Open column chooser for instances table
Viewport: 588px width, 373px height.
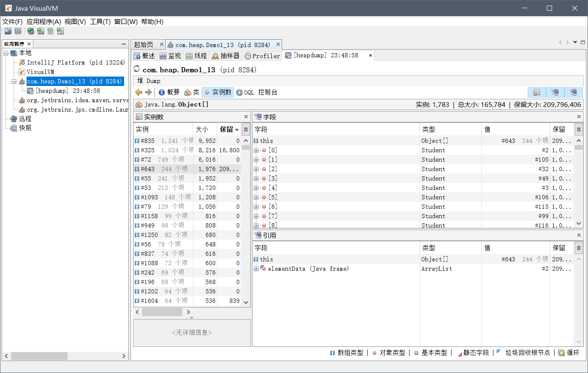pyautogui.click(x=246, y=129)
